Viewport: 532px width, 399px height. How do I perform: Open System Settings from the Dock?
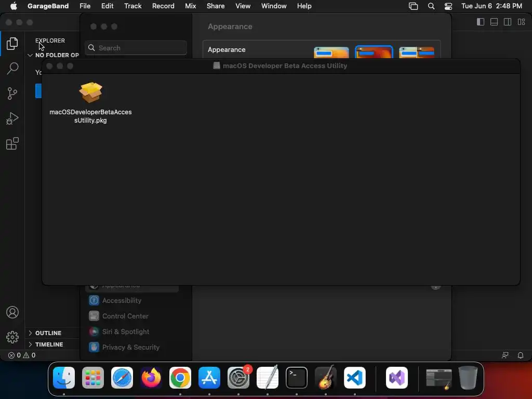tap(238, 378)
